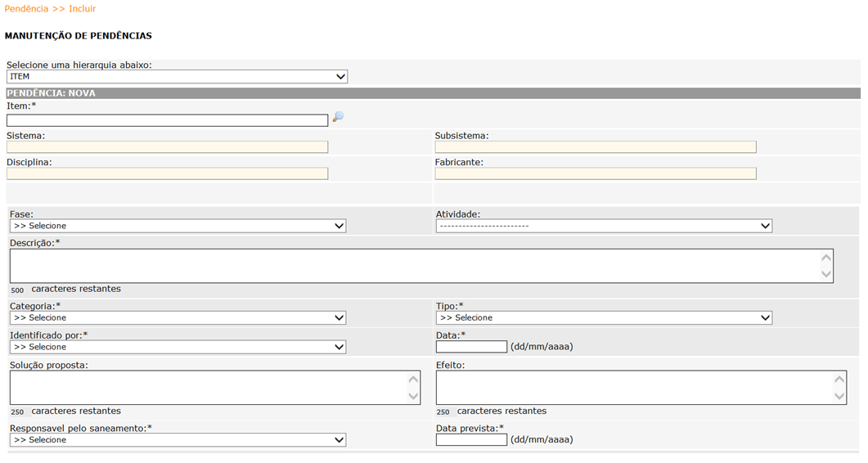Click the Incluir breadcrumb link

pos(83,9)
